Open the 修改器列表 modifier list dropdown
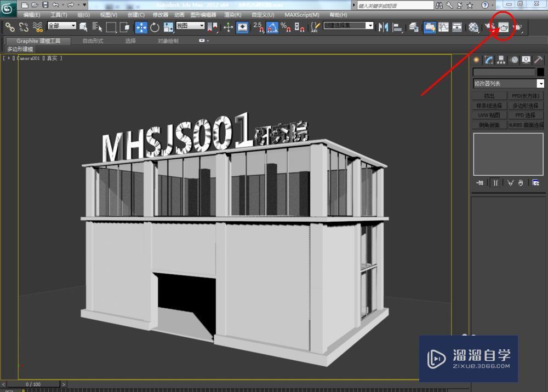Viewport: 548px width, 392px height. (507, 83)
